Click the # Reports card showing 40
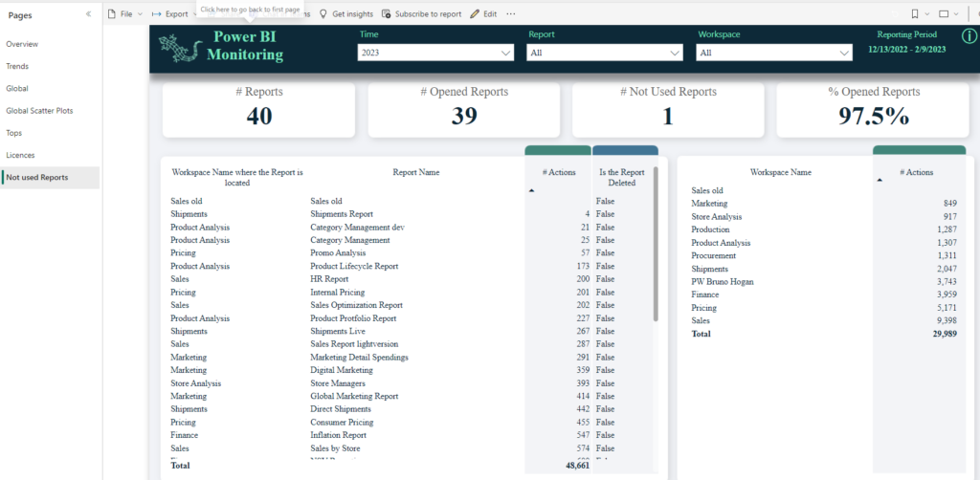Image resolution: width=980 pixels, height=480 pixels. [258, 110]
